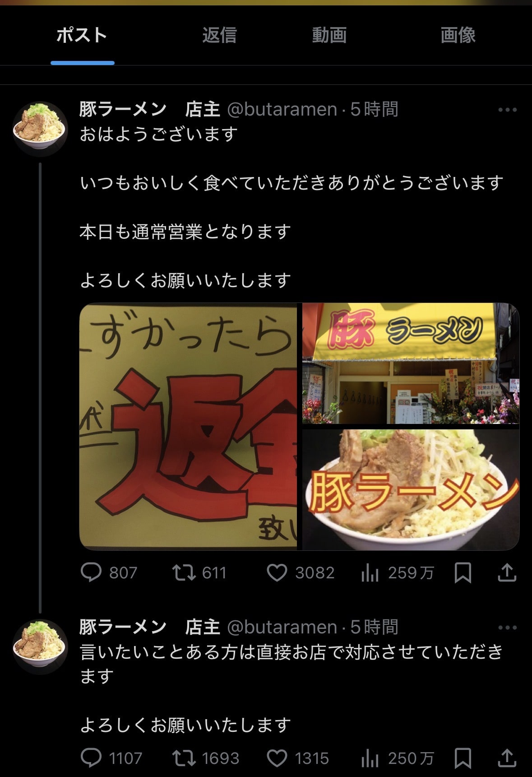Image resolution: width=532 pixels, height=777 pixels.
Task: Open replies on first post (807)
Action: [109, 573]
